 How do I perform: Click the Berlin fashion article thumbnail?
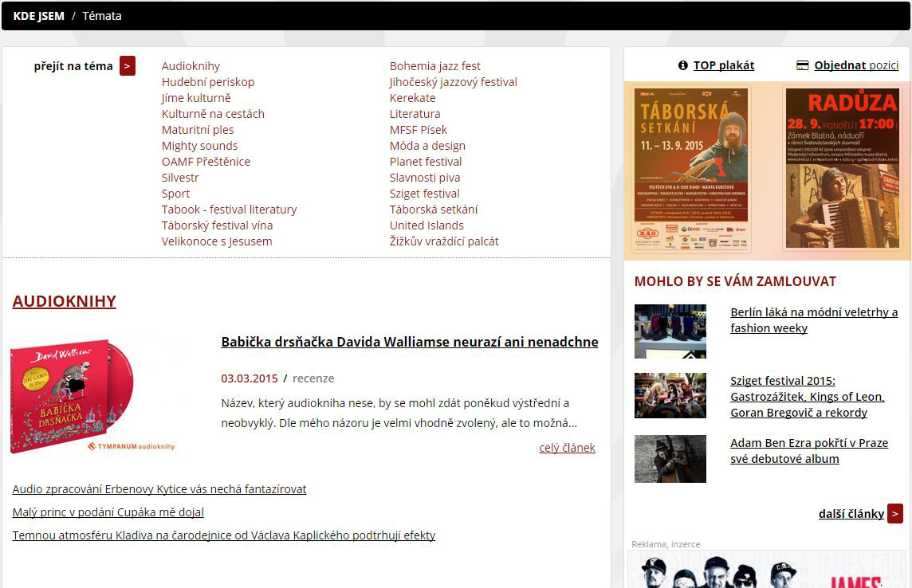[670, 331]
